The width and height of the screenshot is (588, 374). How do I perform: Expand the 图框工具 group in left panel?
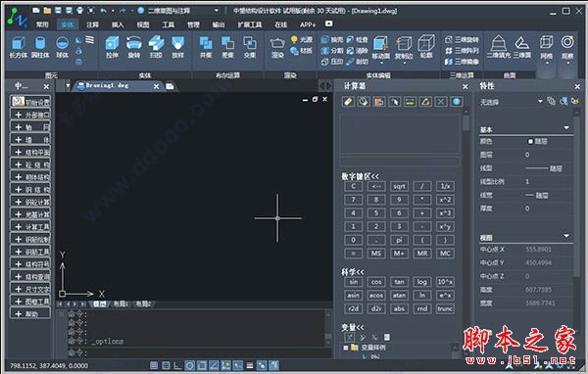(x=30, y=302)
